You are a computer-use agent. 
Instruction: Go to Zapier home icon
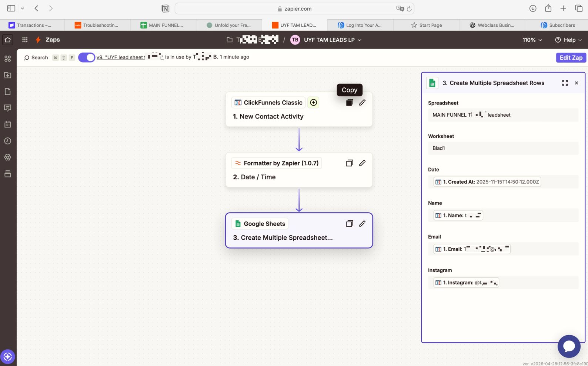[8, 40]
